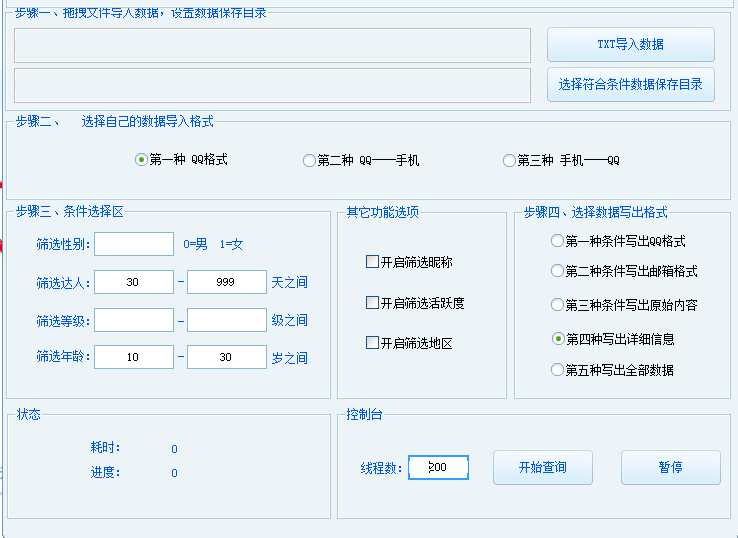Click the 级之间 text
This screenshot has width=738, height=538.
(289, 321)
